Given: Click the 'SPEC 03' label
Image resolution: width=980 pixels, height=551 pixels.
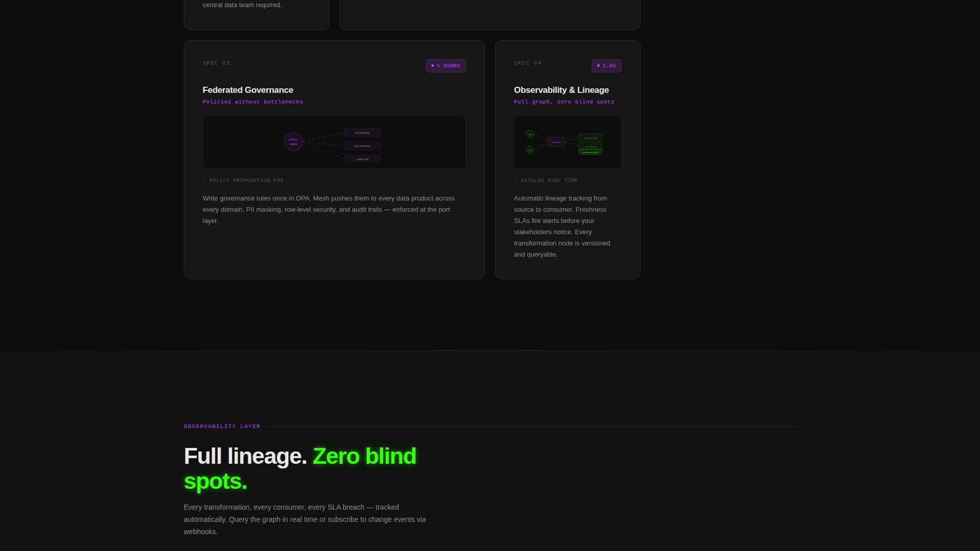Looking at the screenshot, I should [216, 63].
